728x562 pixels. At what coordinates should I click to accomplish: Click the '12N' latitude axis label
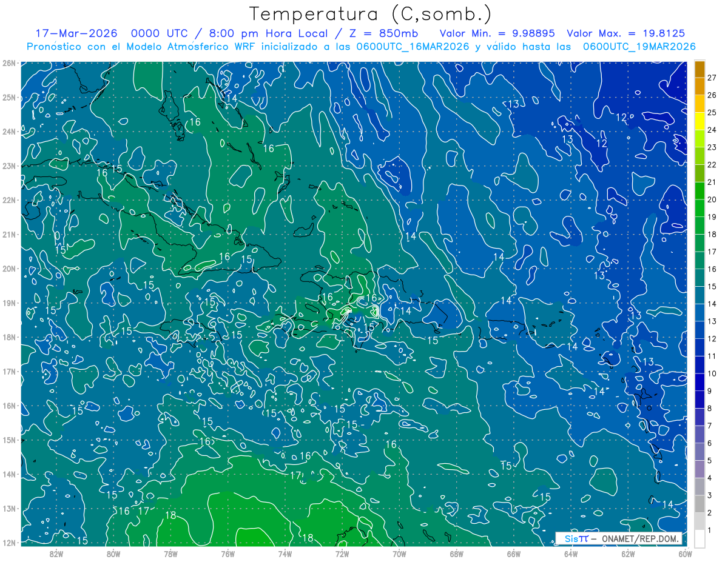[8, 543]
